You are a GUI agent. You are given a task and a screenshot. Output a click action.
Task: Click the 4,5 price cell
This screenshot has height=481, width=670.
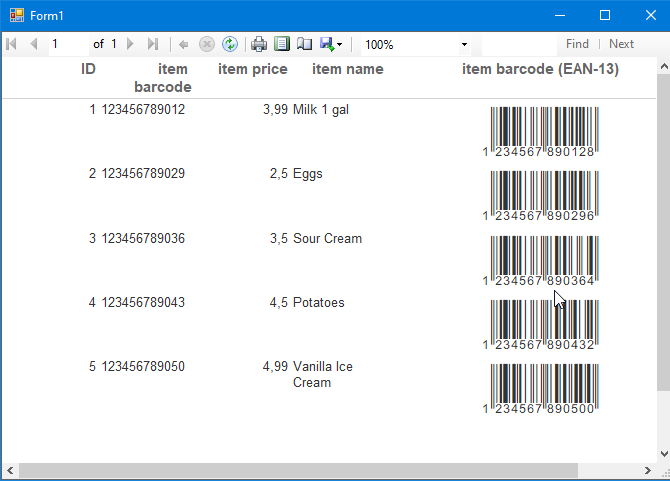tap(279, 303)
